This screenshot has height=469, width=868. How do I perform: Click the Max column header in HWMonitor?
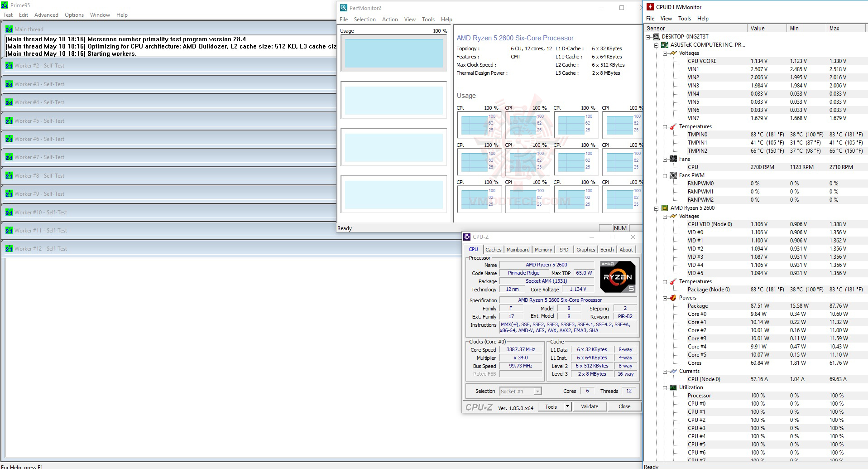pos(846,28)
